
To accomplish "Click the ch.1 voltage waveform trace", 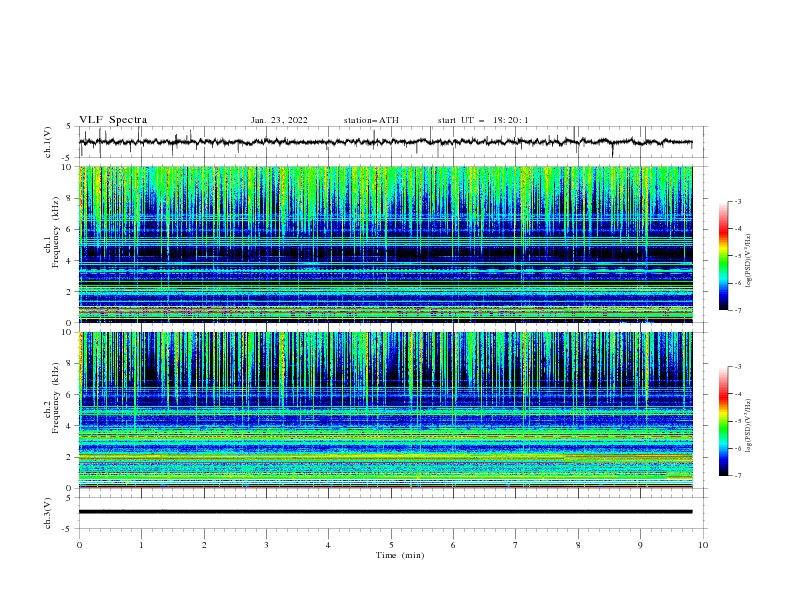I will pos(385,142).
